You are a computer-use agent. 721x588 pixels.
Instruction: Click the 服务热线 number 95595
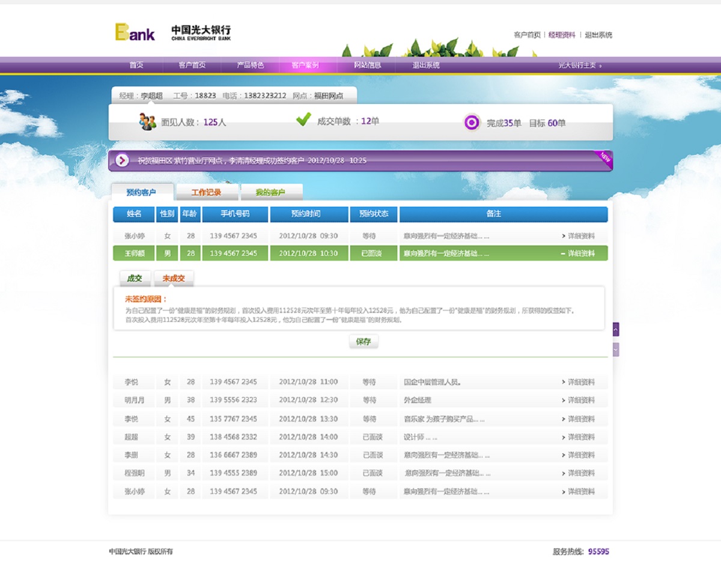[598, 551]
